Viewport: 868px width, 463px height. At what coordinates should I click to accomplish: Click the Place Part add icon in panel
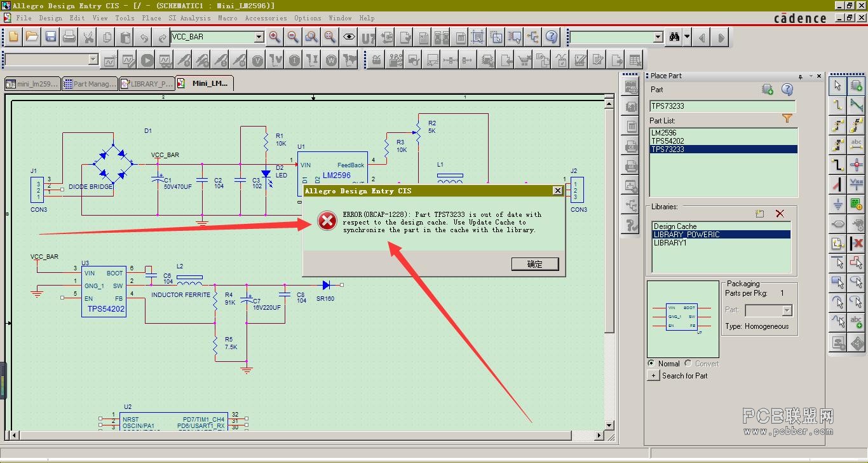[x=768, y=90]
